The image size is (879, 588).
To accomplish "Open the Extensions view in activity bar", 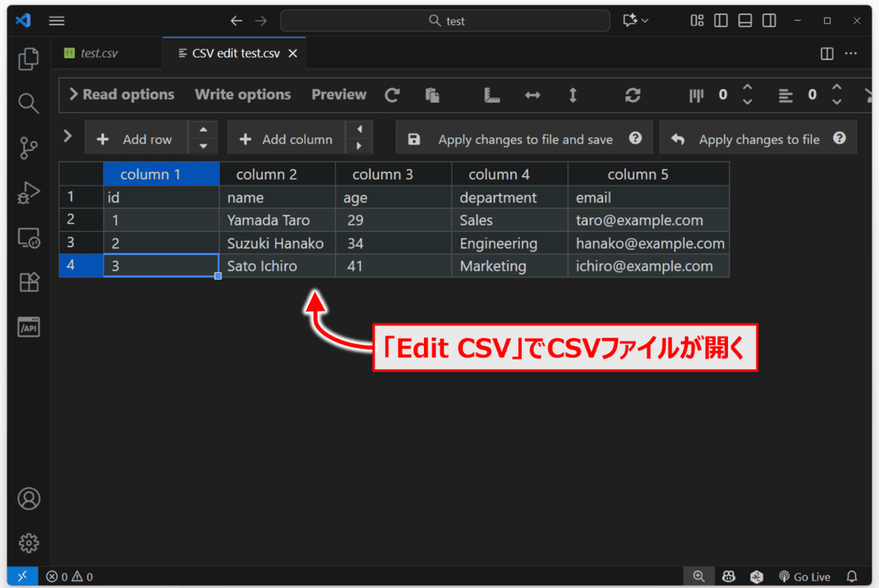I will pyautogui.click(x=28, y=282).
